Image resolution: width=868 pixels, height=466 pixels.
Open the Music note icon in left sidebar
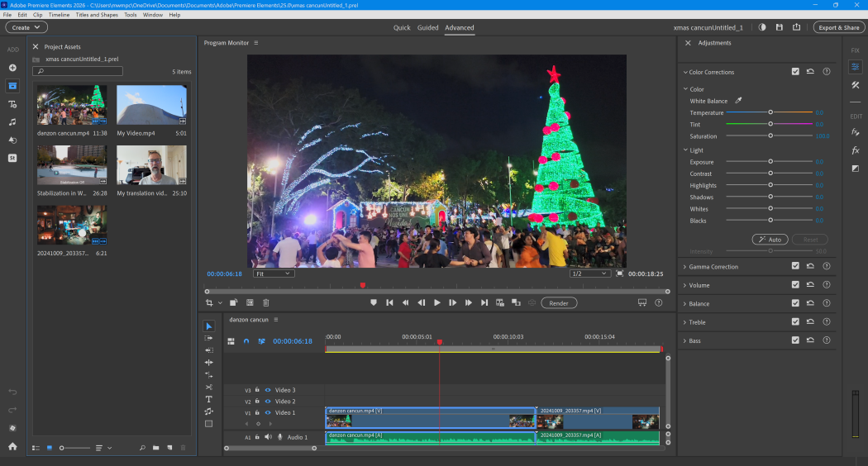(12, 121)
